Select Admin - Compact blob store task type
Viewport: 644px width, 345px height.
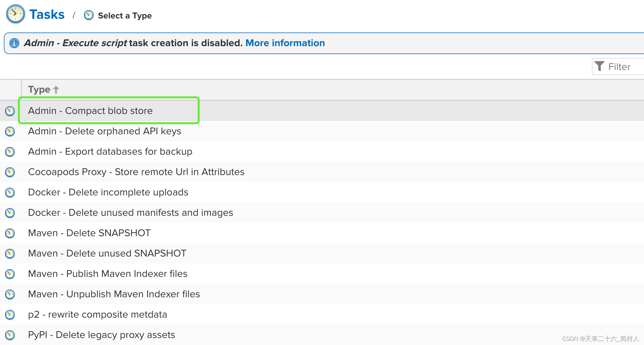[x=90, y=111]
